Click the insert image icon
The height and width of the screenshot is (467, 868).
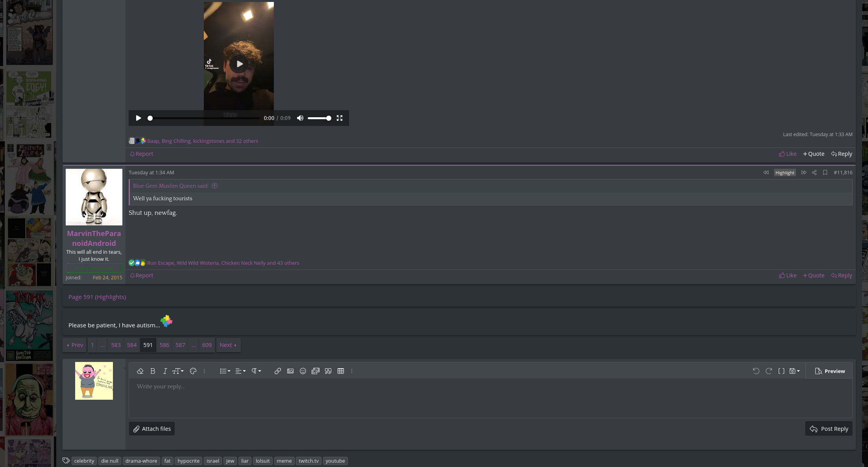coord(290,371)
